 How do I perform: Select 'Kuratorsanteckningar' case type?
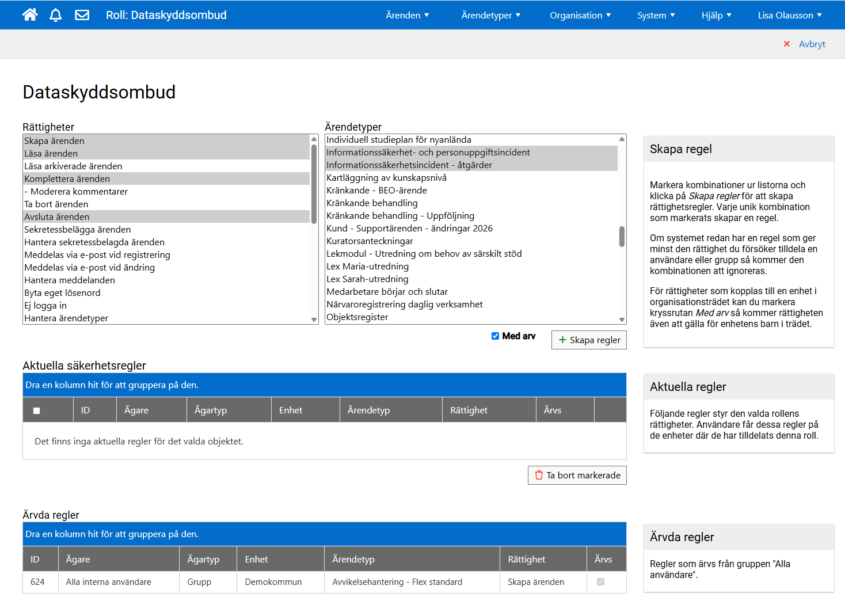tap(471, 241)
